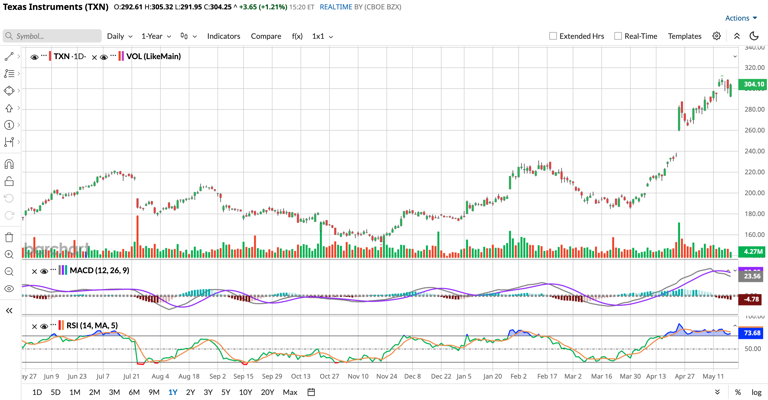Select the 1Y range tab
768x400 pixels.
point(172,392)
